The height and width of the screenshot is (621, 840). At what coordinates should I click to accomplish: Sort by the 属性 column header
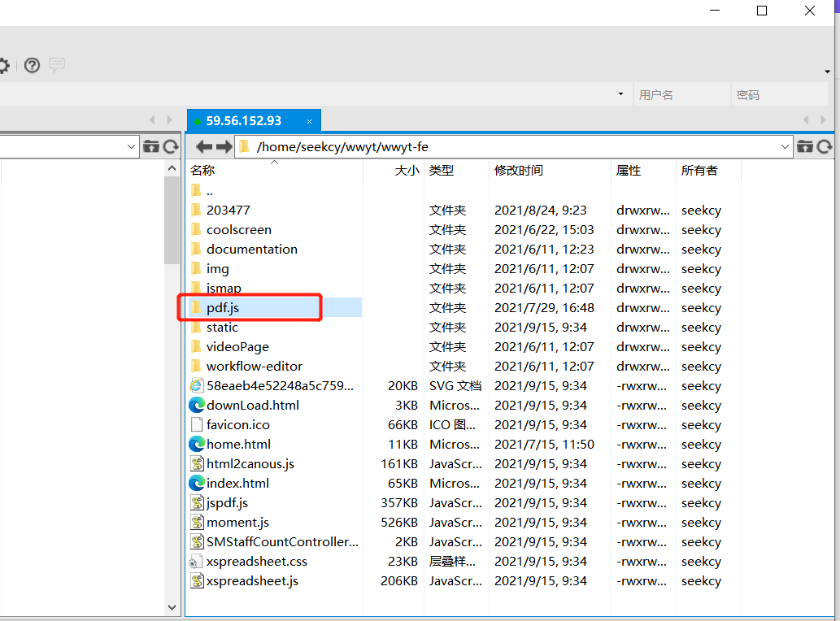point(629,171)
